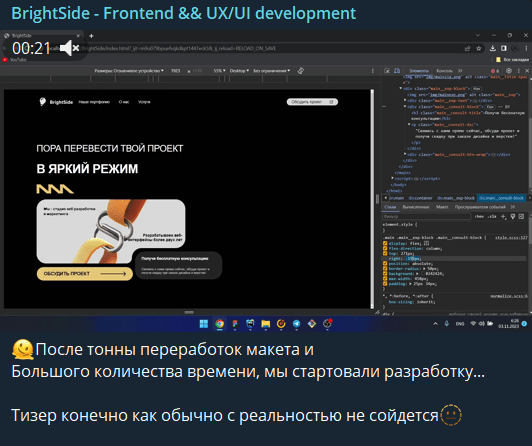
Task: Switch to the Консоль DevTools tab
Action: 444,71
